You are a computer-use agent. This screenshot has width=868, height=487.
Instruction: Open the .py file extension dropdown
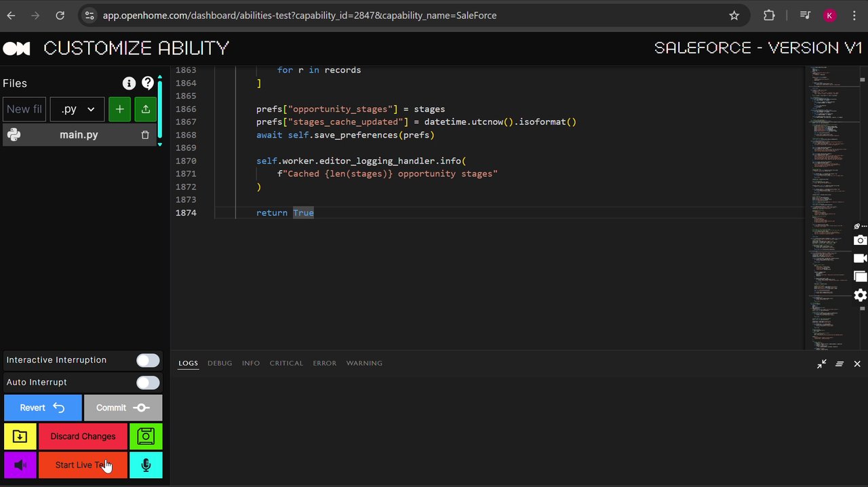click(77, 109)
